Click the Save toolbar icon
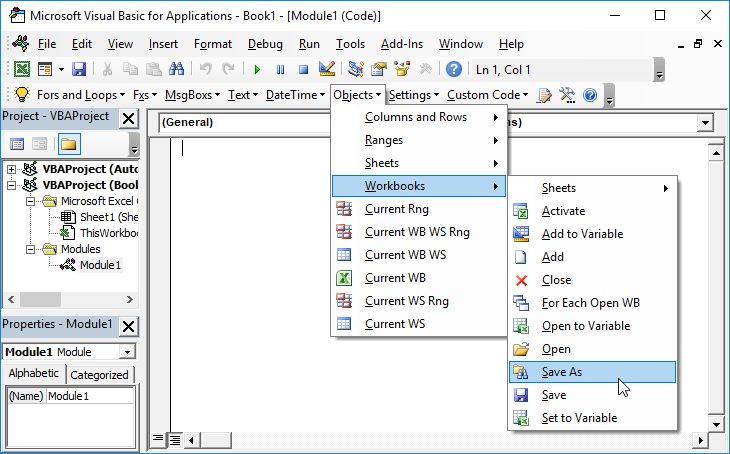The height and width of the screenshot is (454, 730). tap(78, 69)
